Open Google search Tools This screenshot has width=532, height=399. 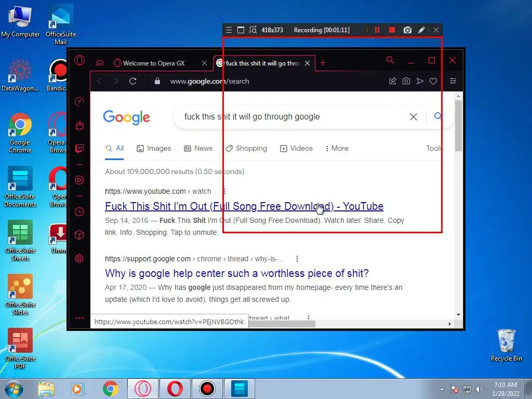coord(434,148)
